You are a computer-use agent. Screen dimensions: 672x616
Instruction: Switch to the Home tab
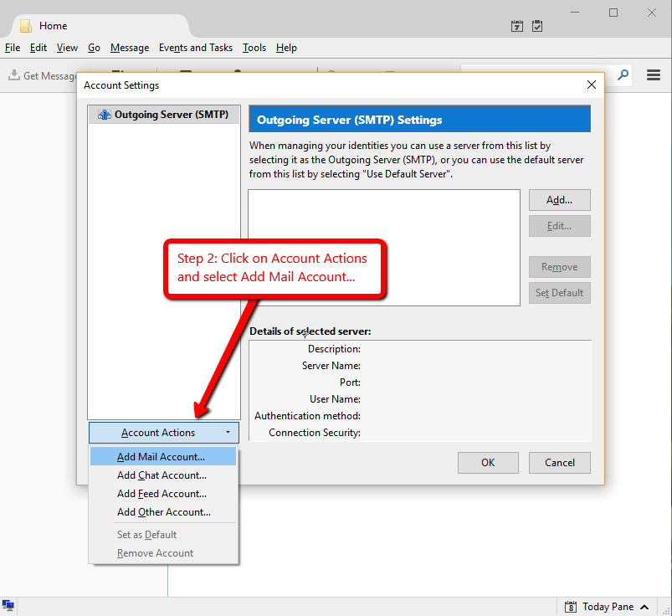pos(99,26)
